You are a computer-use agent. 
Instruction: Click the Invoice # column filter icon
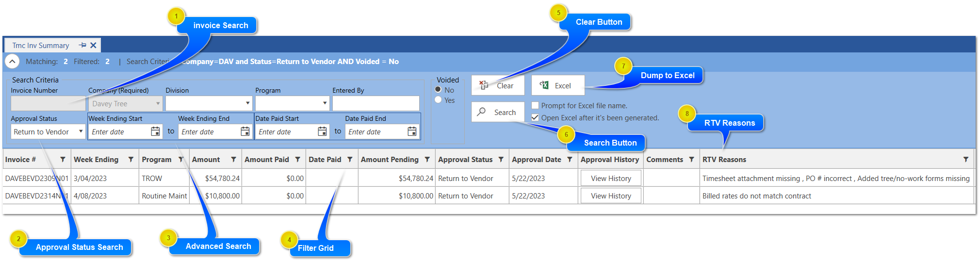(63, 160)
